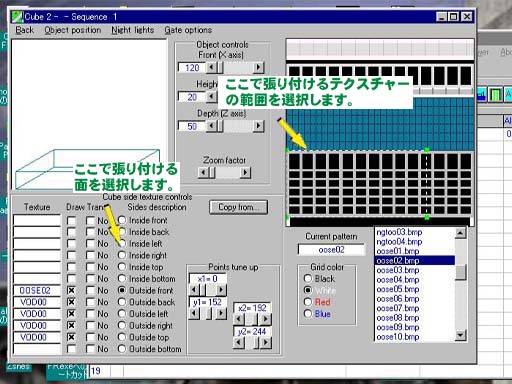This screenshot has height=384, width=512.
Task: Click scroll-down arrow of bitmap file list
Action: coord(460,335)
